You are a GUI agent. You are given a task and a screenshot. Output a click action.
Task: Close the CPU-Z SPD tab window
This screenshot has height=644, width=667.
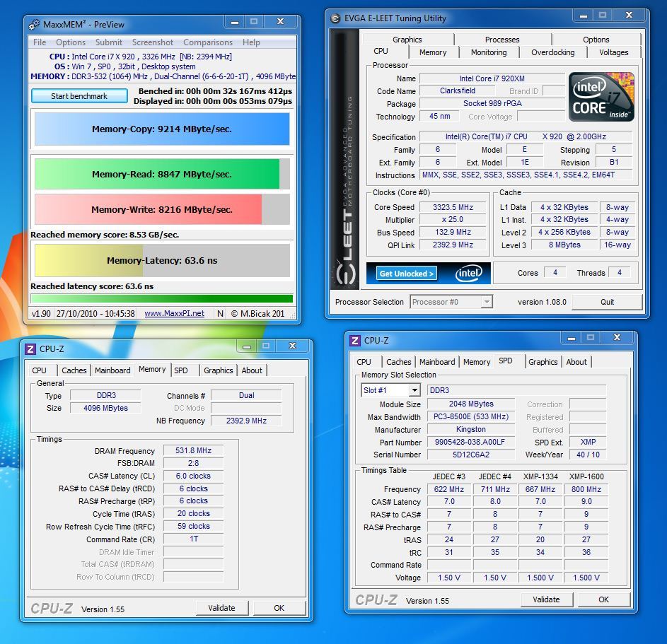click(617, 337)
